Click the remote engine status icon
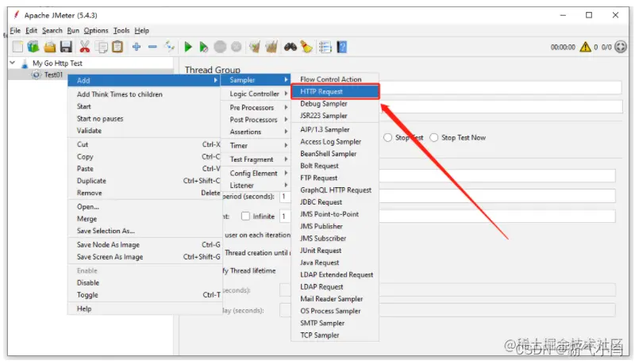The height and width of the screenshot is (364, 635). coord(621,47)
